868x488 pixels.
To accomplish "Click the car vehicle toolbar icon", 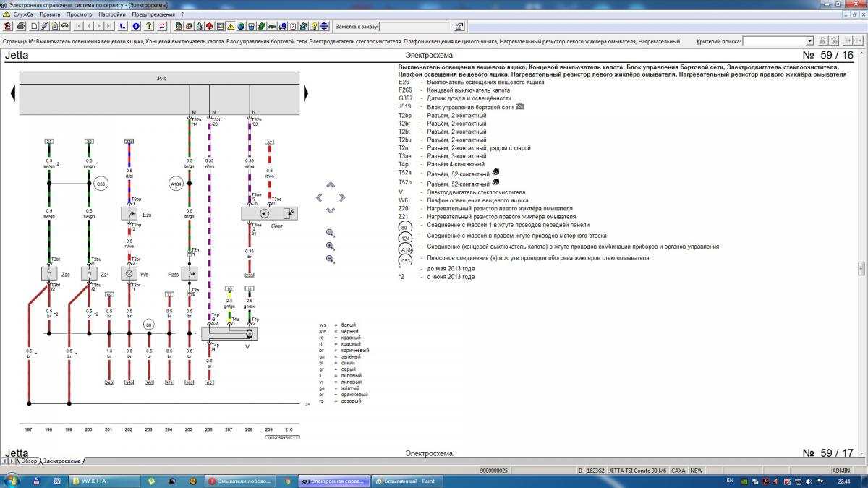I will (64, 27).
